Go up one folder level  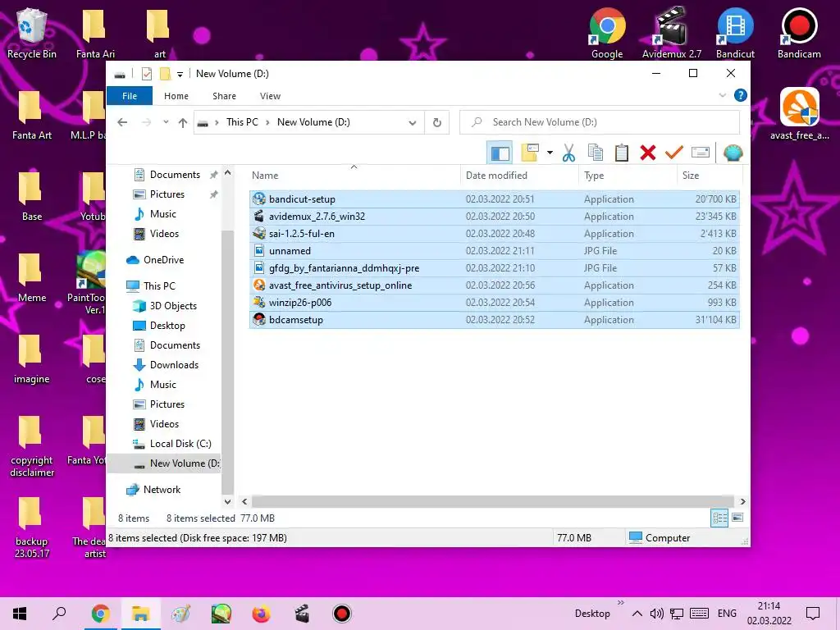[183, 122]
